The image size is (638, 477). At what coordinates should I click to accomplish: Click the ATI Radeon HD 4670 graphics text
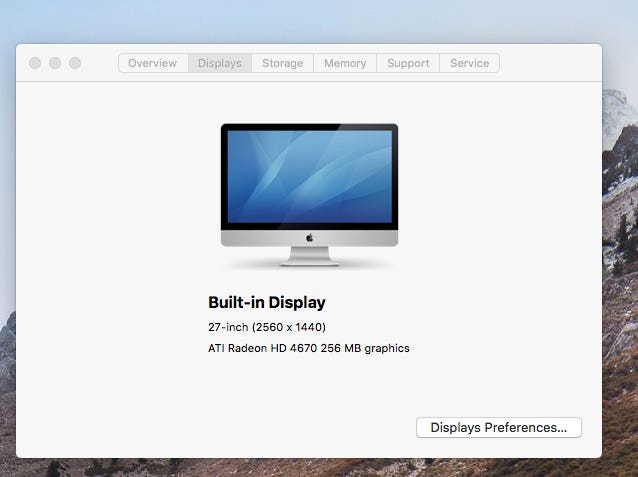tap(309, 348)
